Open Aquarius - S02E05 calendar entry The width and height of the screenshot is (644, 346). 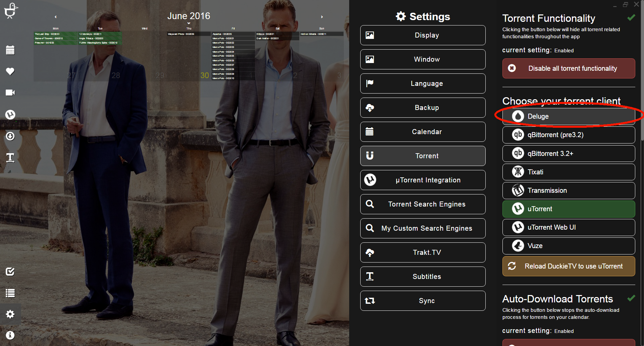(x=233, y=34)
